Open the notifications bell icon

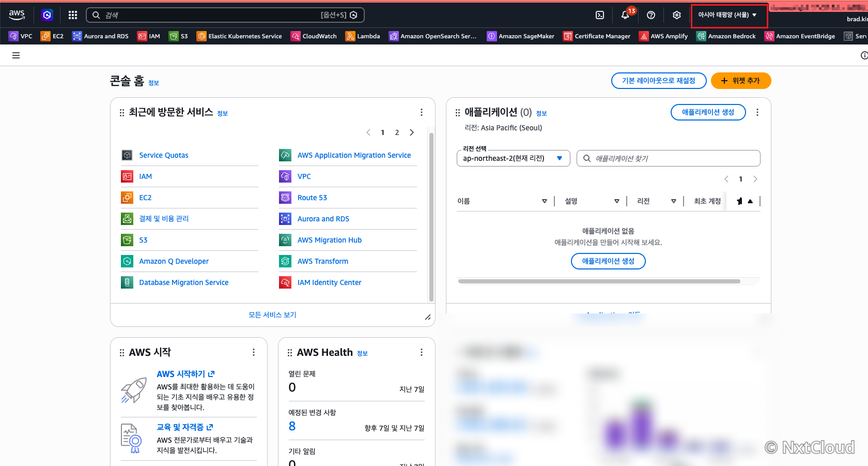point(625,15)
